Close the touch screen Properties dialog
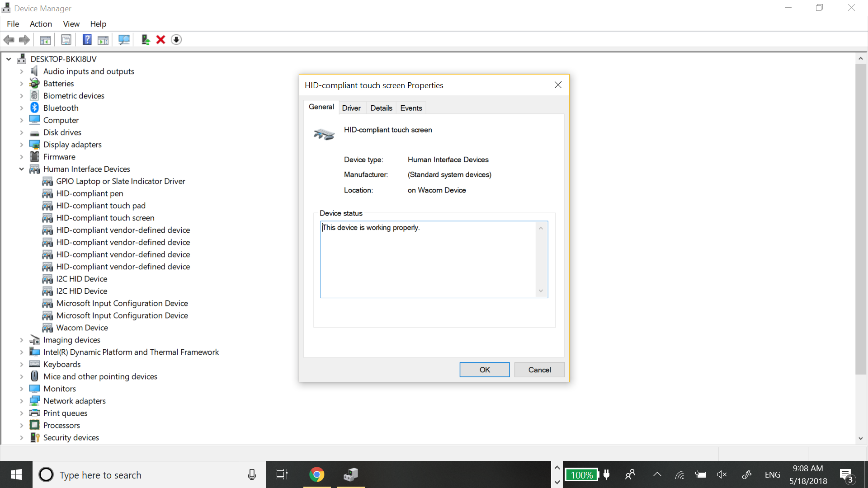868x488 pixels. [x=558, y=85]
